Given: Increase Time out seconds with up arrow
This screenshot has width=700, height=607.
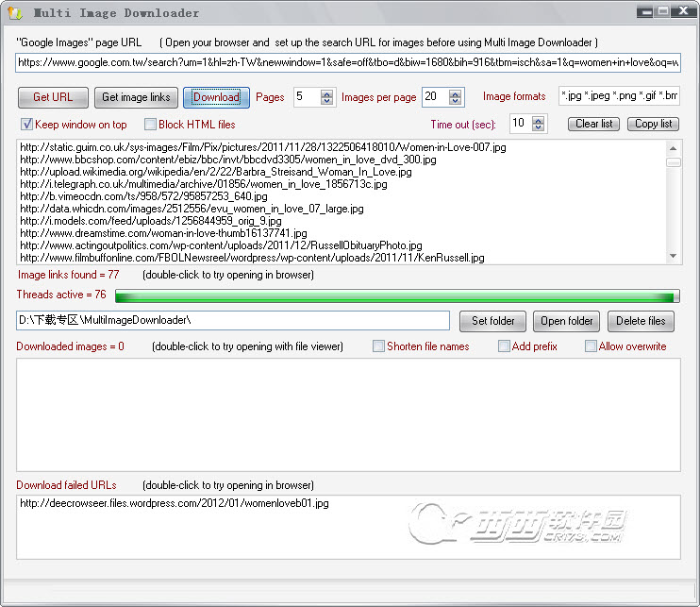Looking at the screenshot, I should click(x=539, y=121).
